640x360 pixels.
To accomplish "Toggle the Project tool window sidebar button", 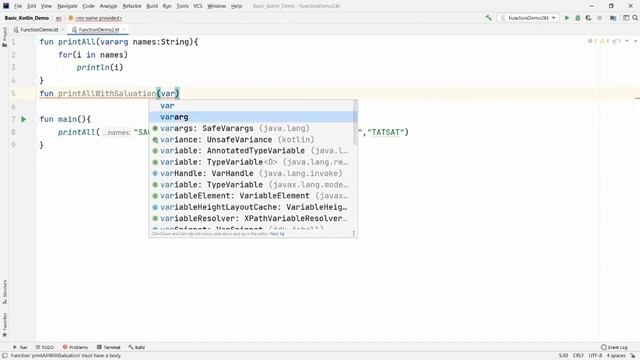I will pyautogui.click(x=4, y=38).
